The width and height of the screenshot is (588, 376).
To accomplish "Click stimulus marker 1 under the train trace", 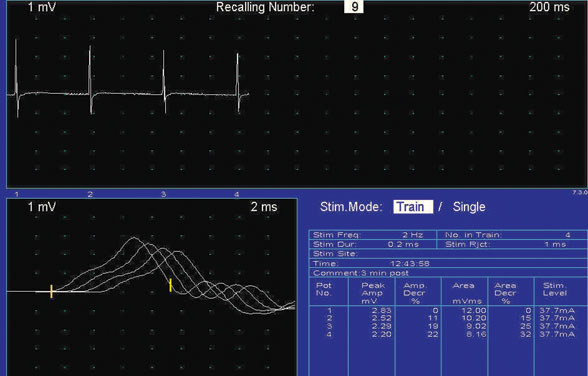I will [x=16, y=194].
